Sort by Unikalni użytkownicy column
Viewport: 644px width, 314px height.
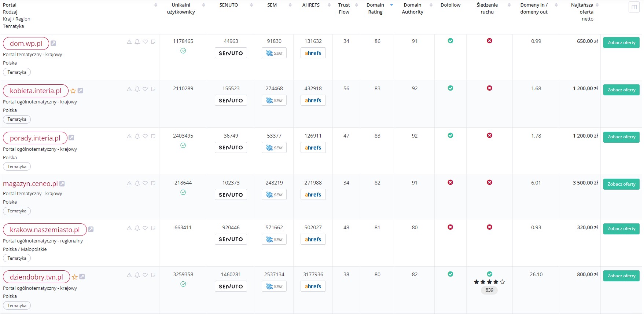tap(204, 5)
